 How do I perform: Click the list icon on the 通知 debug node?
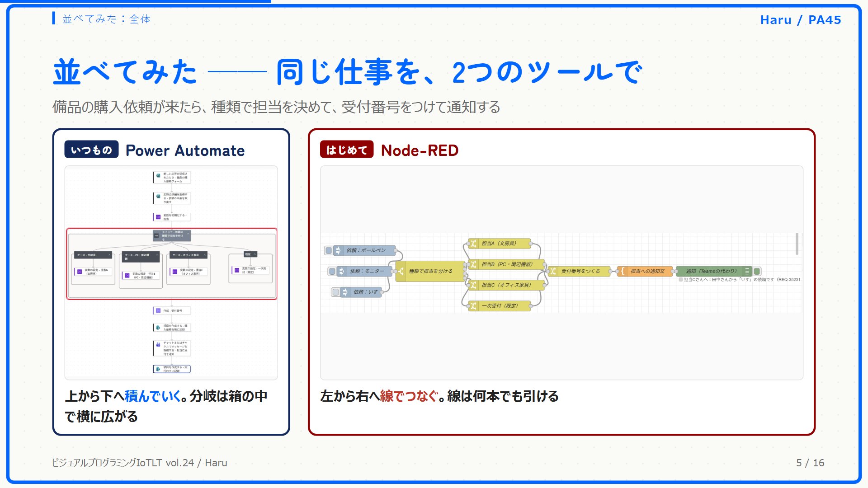[x=747, y=271]
